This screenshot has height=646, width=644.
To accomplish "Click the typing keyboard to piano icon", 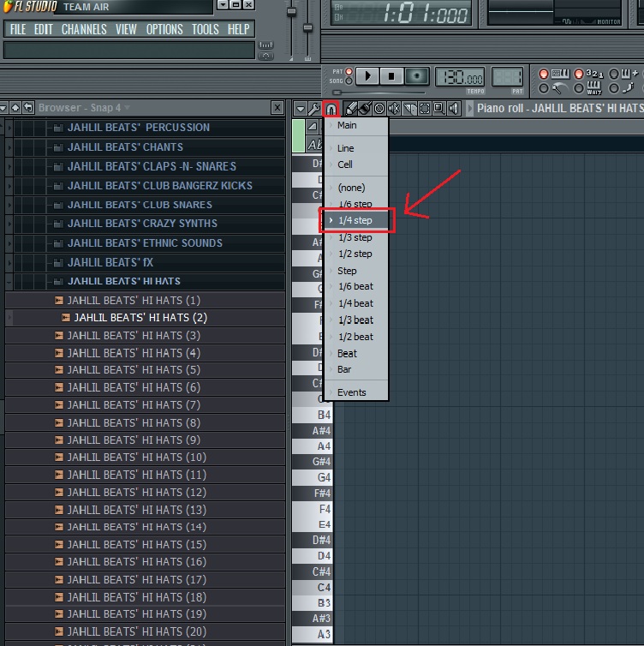I will pyautogui.click(x=560, y=74).
